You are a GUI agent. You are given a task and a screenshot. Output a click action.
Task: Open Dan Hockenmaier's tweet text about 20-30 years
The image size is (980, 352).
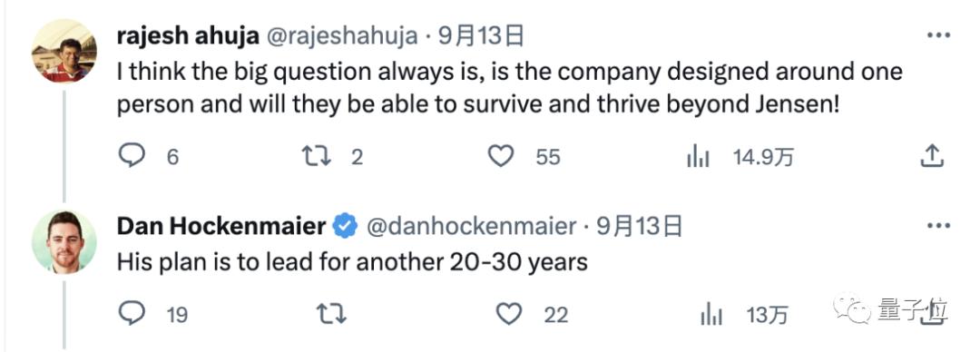pos(352,262)
